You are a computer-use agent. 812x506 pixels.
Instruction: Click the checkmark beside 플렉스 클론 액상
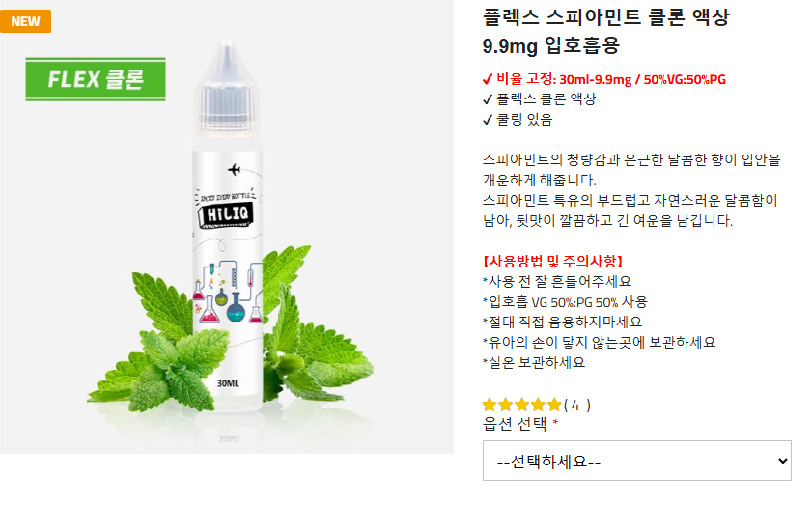tap(488, 99)
